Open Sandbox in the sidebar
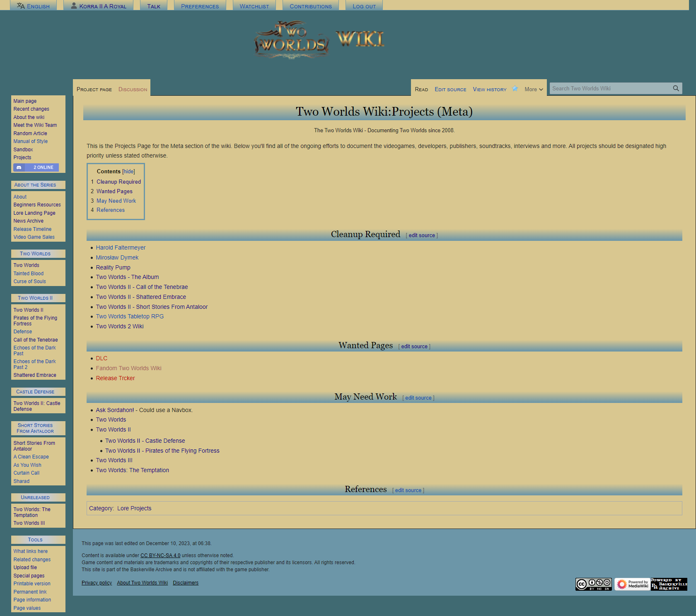The height and width of the screenshot is (616, 696). click(x=23, y=150)
